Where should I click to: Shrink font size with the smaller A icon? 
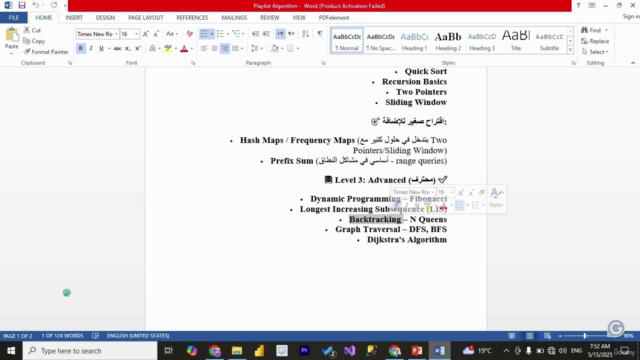(x=156, y=34)
